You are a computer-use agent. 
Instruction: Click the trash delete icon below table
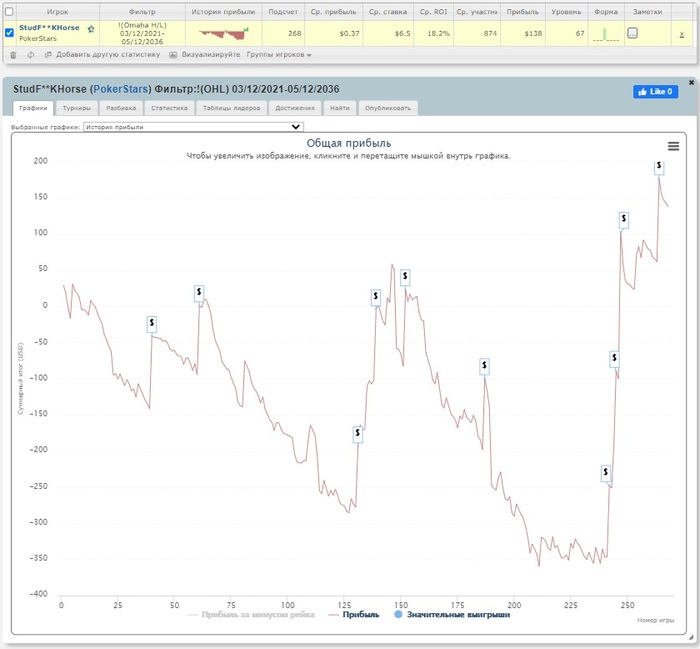pyautogui.click(x=13, y=54)
